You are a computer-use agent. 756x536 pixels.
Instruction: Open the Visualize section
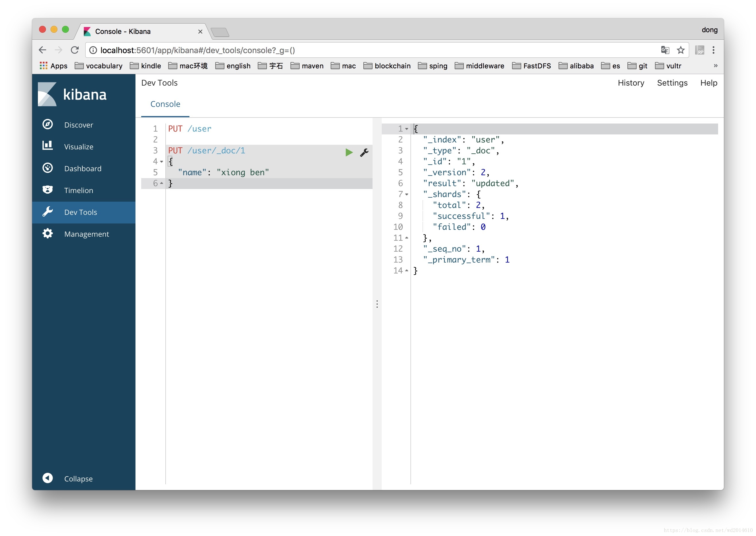(x=84, y=146)
